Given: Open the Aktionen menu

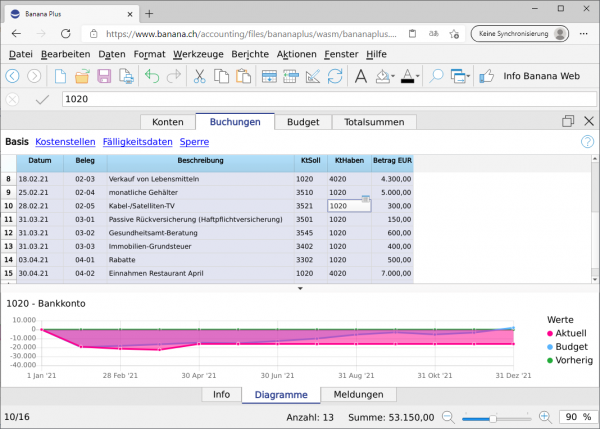Looking at the screenshot, I should click(297, 54).
